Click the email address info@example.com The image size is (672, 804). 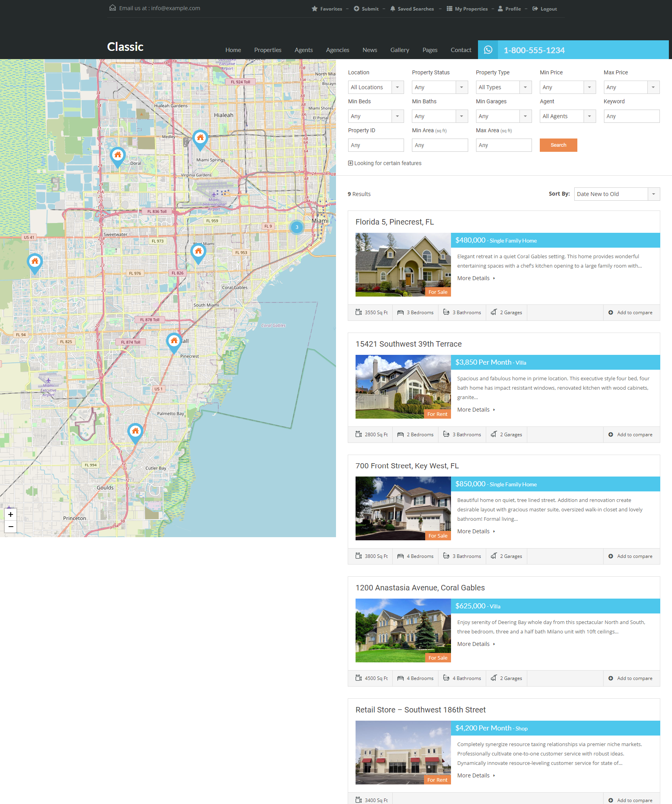pos(176,8)
